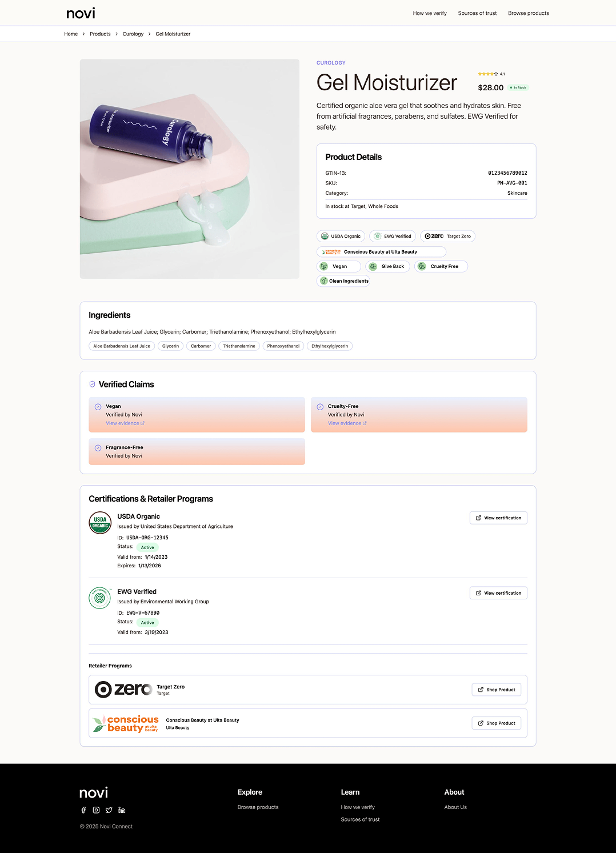Open Browse products in top navigation
Screen dimensions: 616x853
[x=529, y=13]
